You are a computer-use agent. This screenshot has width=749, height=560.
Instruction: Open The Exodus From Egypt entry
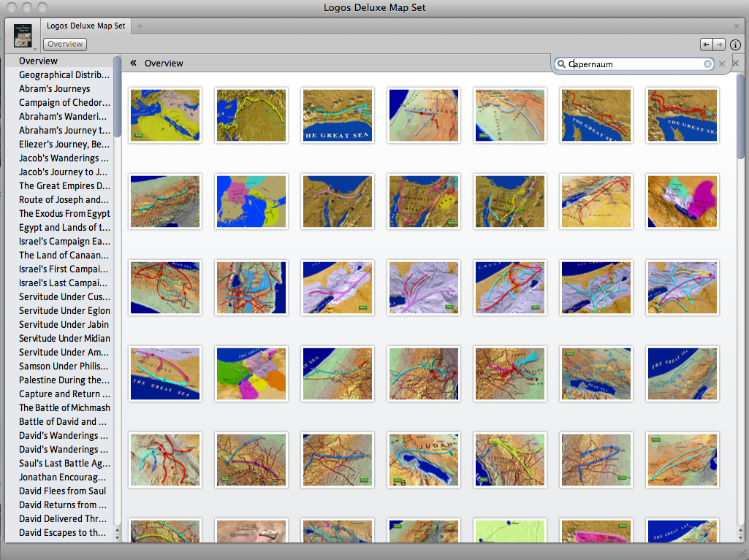click(64, 213)
